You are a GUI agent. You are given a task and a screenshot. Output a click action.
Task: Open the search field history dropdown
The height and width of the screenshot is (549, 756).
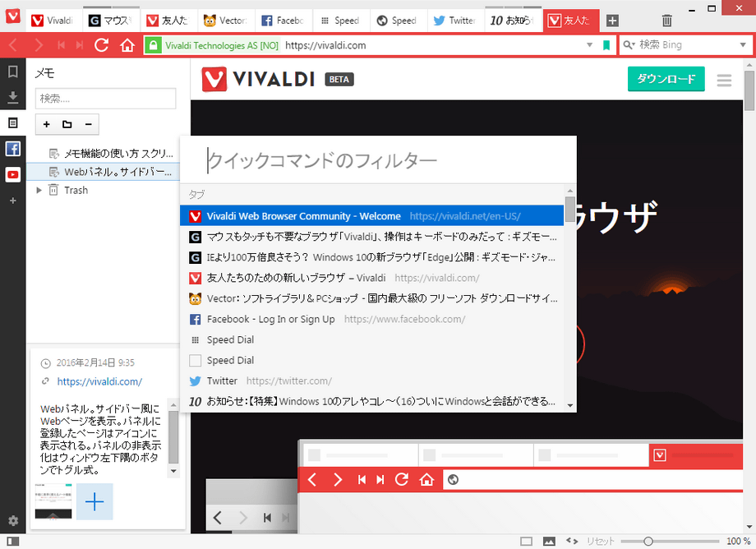(x=743, y=45)
